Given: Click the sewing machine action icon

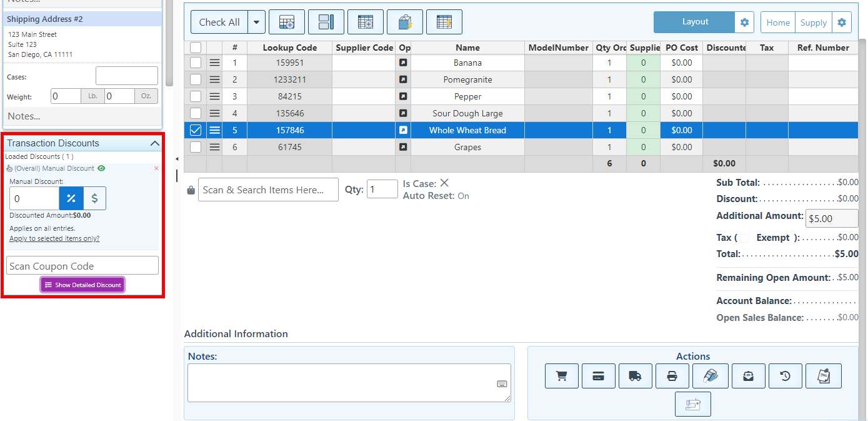Looking at the screenshot, I should click(692, 404).
